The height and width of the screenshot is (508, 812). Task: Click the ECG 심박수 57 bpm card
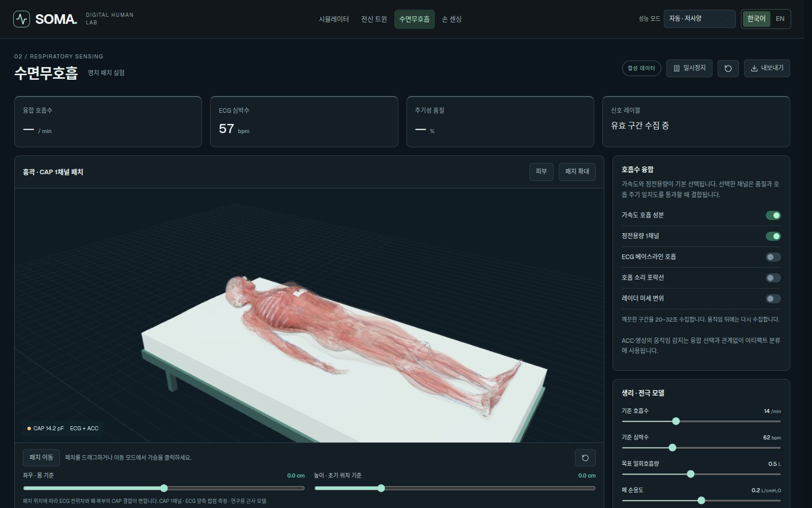pyautogui.click(x=304, y=122)
